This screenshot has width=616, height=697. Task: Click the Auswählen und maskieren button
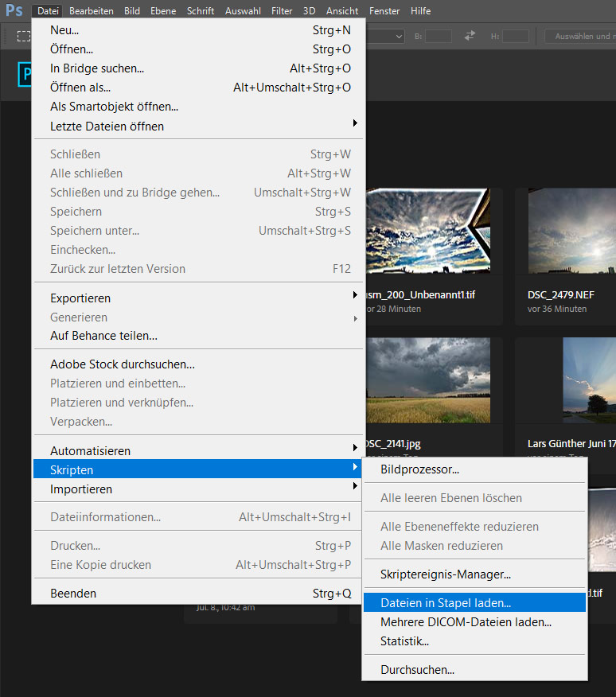tap(579, 36)
